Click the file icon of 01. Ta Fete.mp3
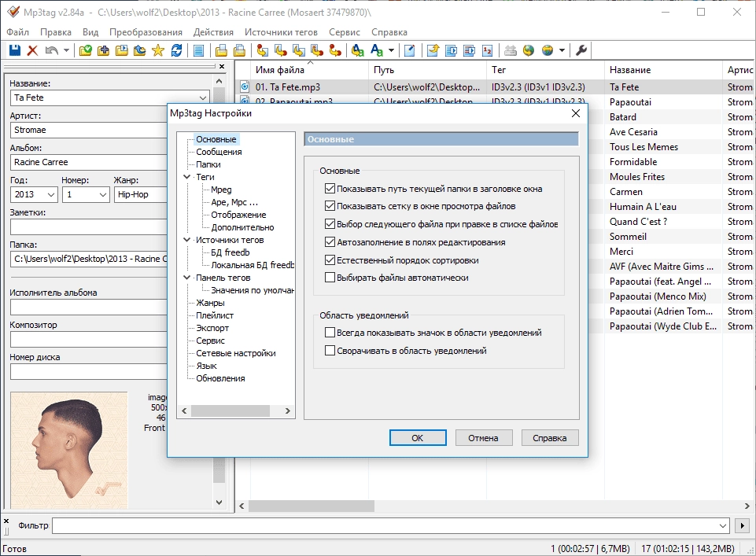 click(x=245, y=87)
